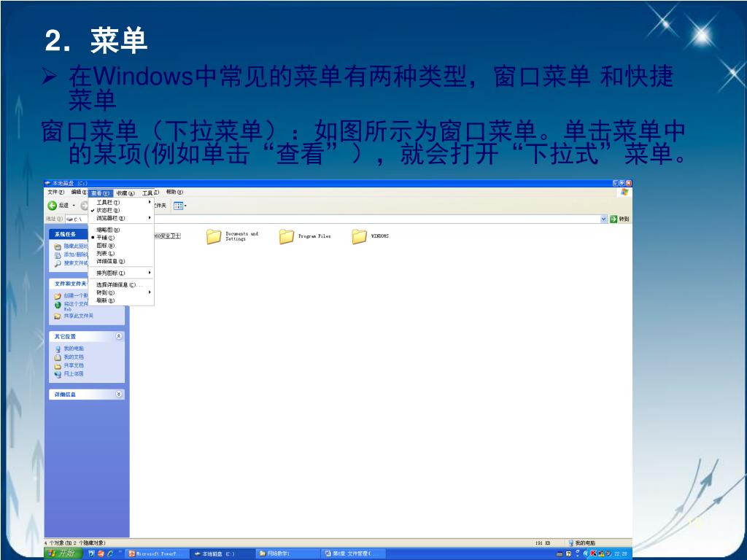Open the 帮助(H) menu
This screenshot has width=747, height=560.
coord(174,192)
